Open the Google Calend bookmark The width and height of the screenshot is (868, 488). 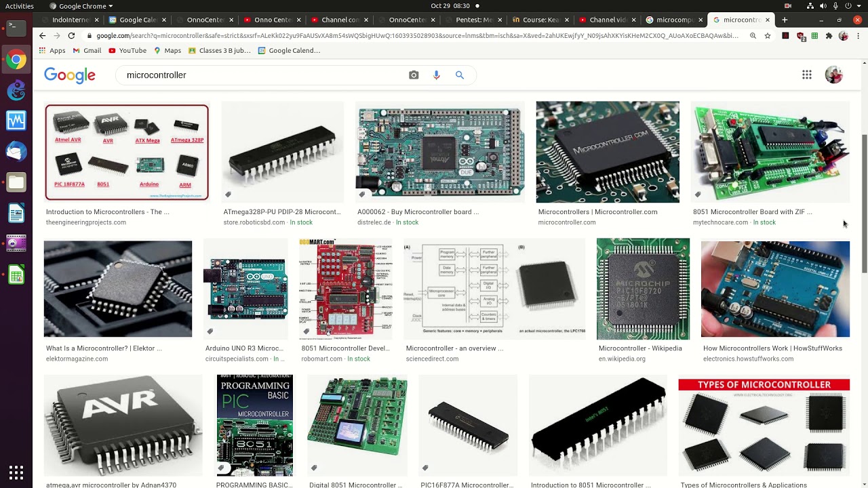(289, 50)
